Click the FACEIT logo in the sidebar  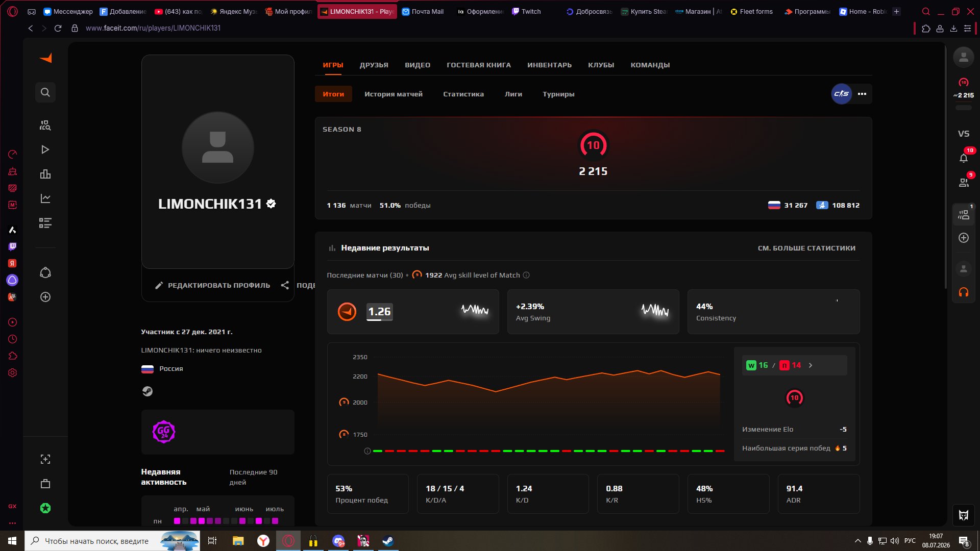coord(45,58)
